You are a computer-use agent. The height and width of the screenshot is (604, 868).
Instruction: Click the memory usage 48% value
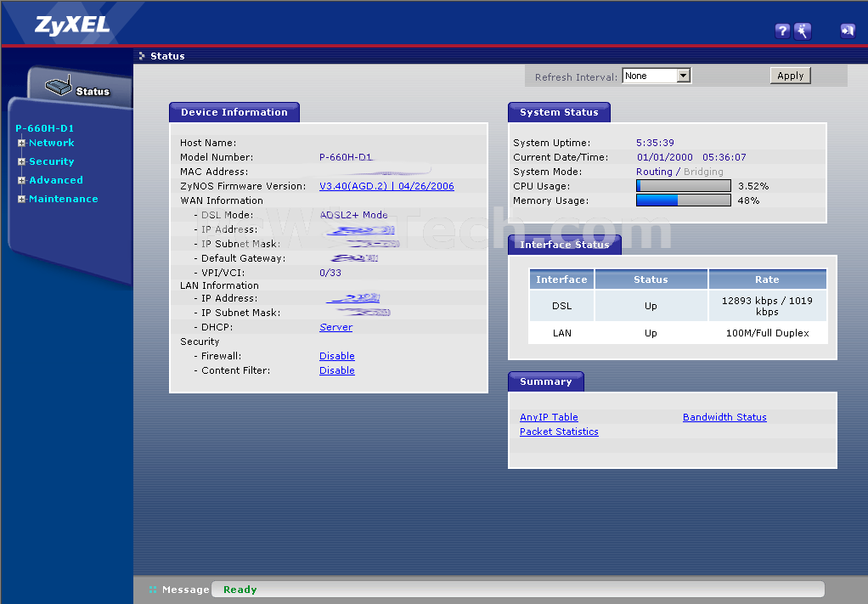point(748,200)
